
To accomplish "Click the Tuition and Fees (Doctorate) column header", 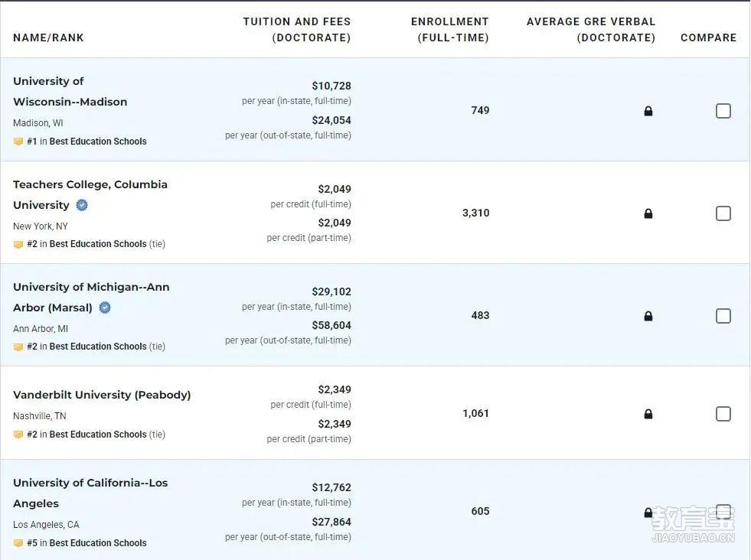I will coord(296,30).
